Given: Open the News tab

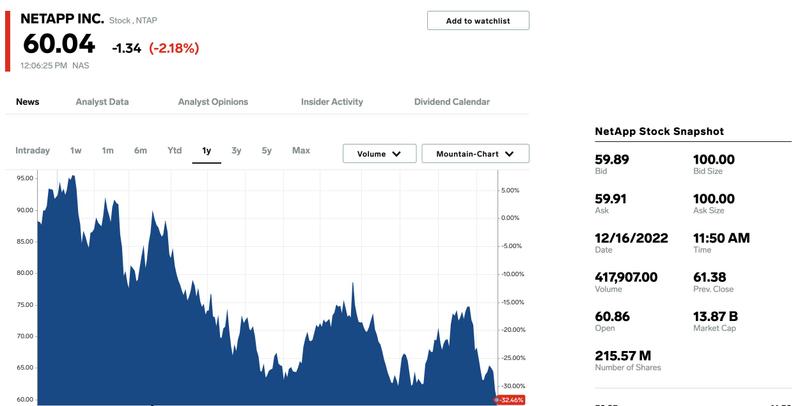Looking at the screenshot, I should (x=28, y=102).
